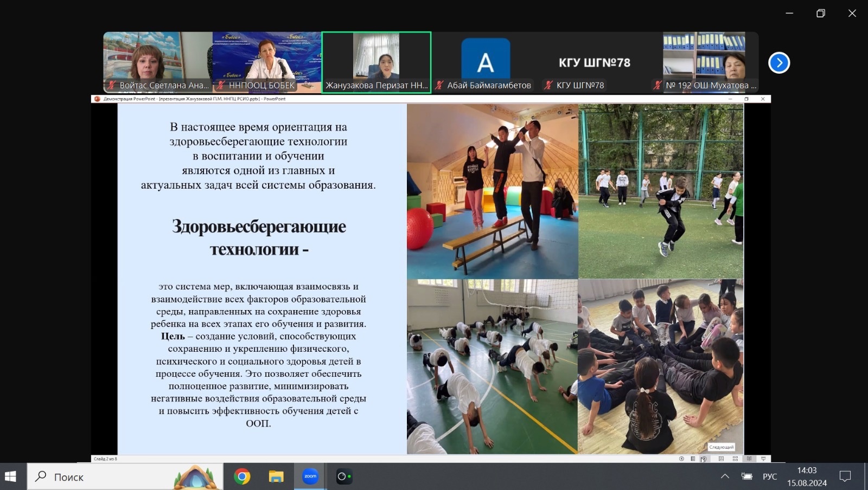The image size is (868, 490).
Task: Open slide list icon between the arrows
Action: click(693, 459)
